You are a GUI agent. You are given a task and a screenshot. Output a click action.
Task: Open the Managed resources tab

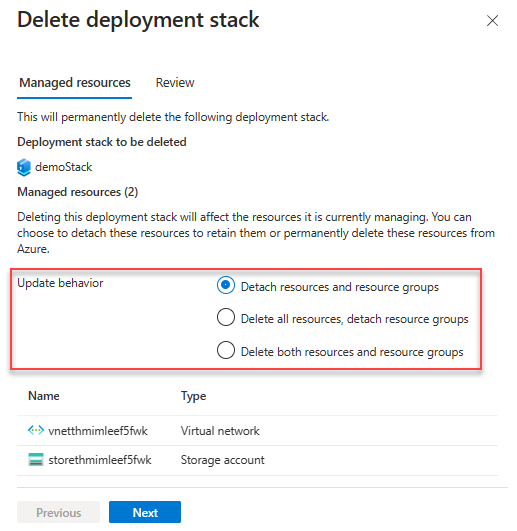coord(74,83)
